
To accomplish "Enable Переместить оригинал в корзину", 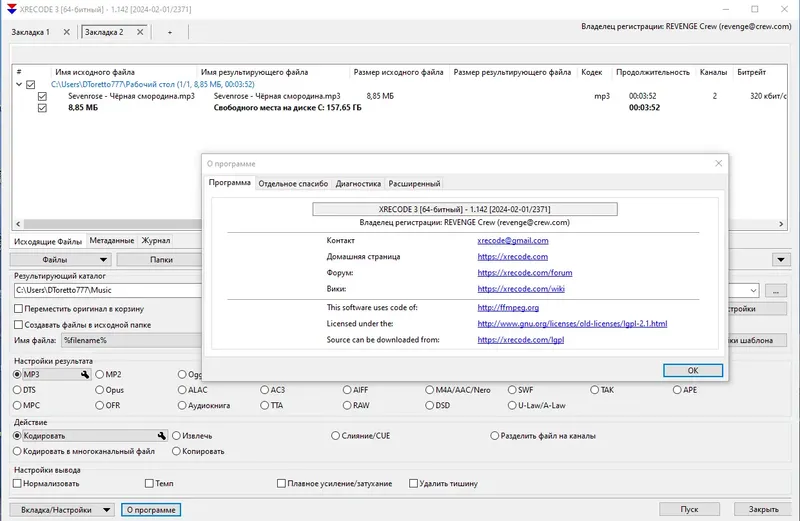I will coord(18,309).
